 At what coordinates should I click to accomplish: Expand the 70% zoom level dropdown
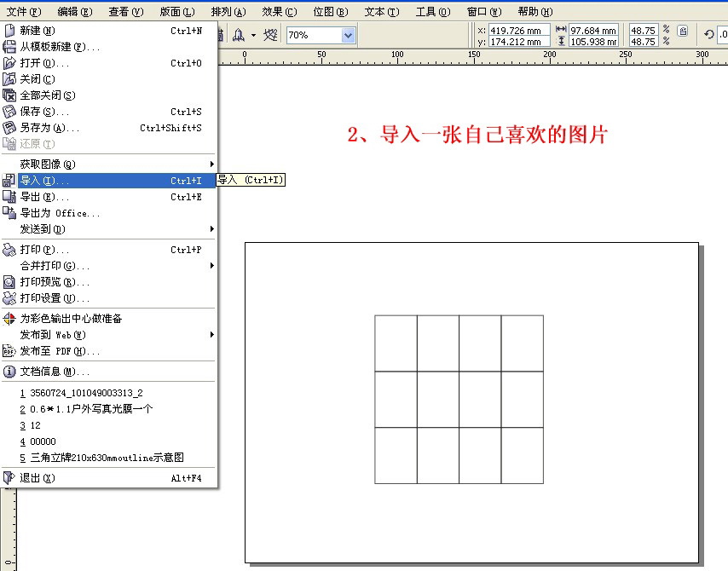pyautogui.click(x=348, y=35)
